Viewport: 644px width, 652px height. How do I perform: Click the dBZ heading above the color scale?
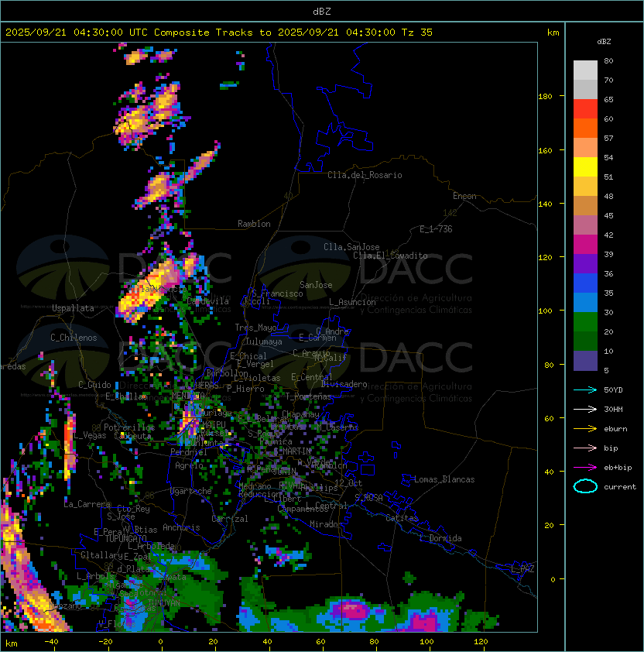(604, 42)
